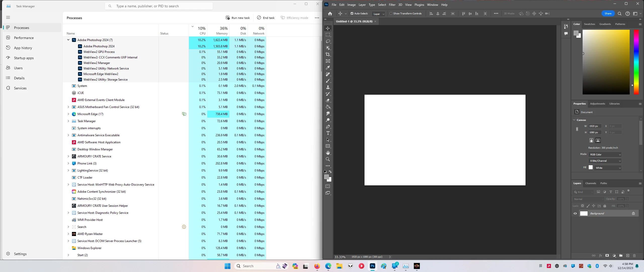The image size is (644, 272).
Task: Uncheck the Auto-Select checkbox
Action: click(x=352, y=14)
